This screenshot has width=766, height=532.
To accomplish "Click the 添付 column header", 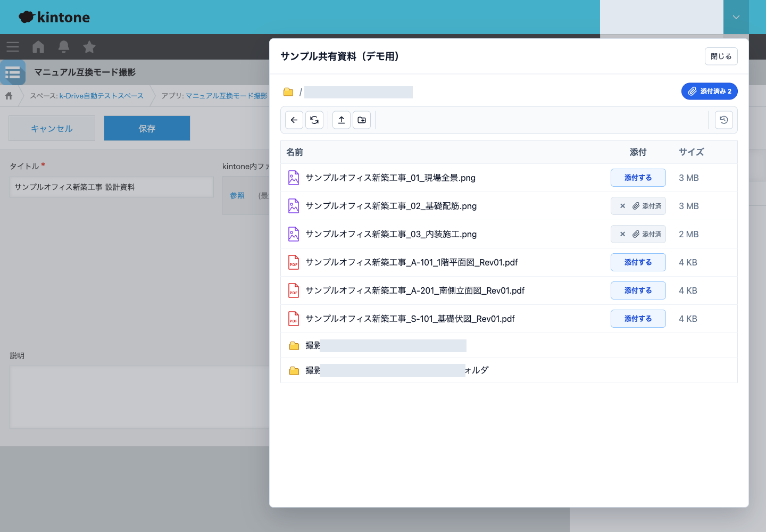I will (638, 152).
